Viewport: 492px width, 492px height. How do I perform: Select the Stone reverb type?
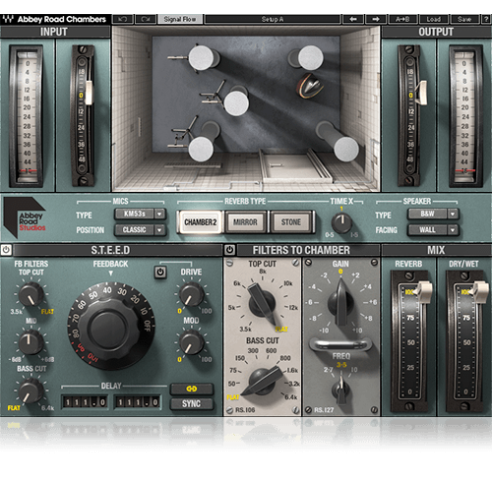point(291,222)
